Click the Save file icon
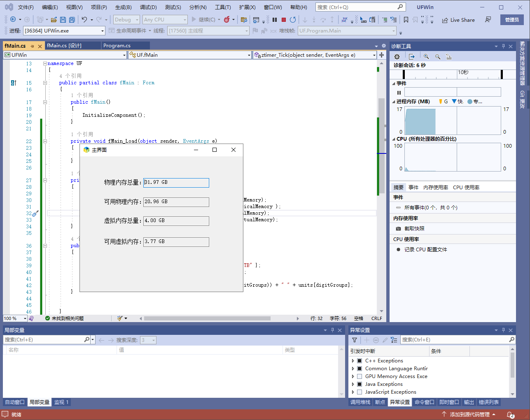Viewport: 530px width, 420px height. coord(63,20)
